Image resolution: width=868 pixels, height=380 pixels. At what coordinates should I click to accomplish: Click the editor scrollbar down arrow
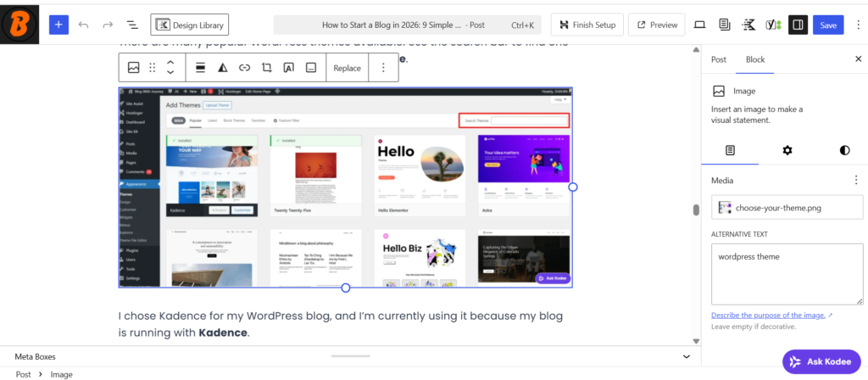[x=697, y=341]
